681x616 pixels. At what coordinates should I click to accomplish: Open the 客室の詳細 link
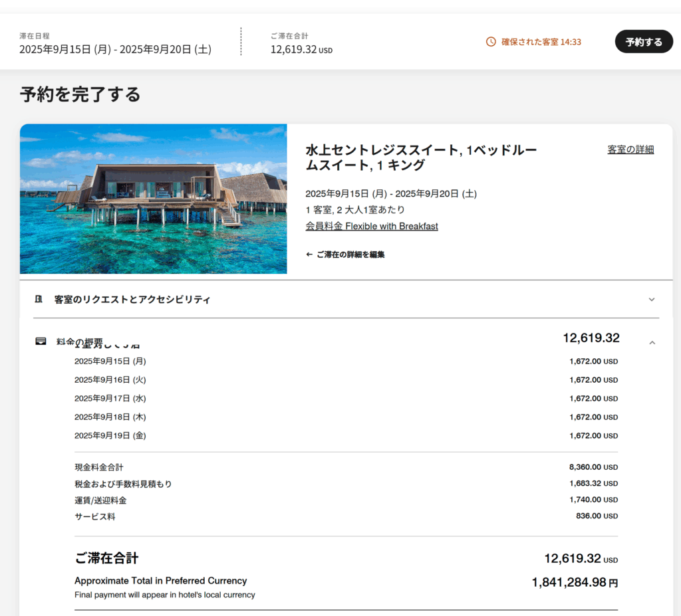pyautogui.click(x=630, y=150)
